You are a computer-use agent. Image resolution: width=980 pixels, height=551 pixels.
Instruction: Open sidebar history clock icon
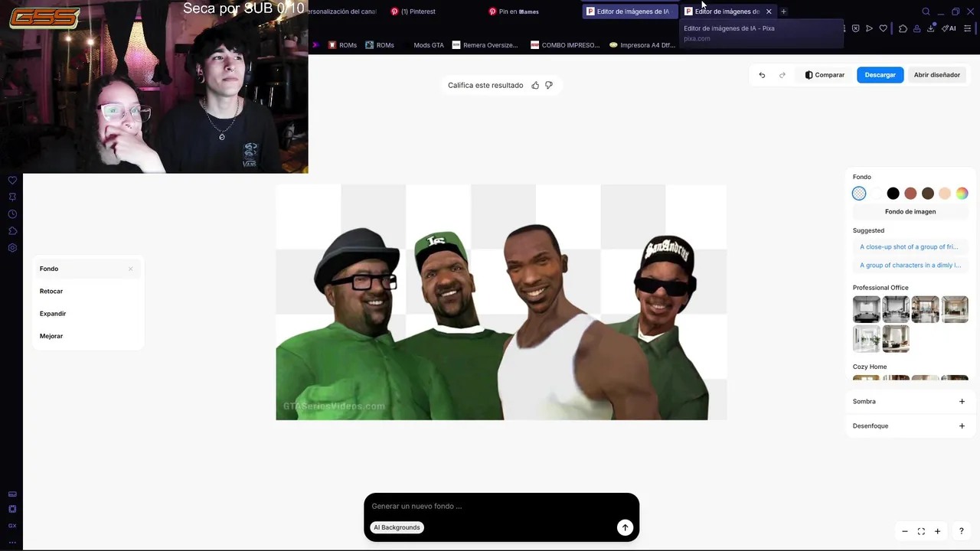click(x=12, y=214)
